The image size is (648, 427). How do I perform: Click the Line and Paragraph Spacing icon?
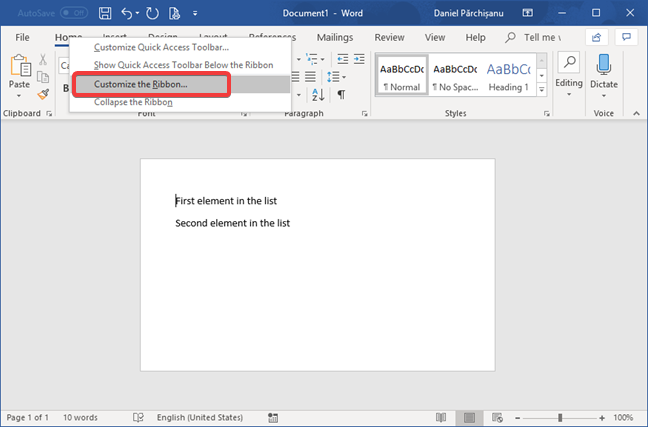point(333,77)
